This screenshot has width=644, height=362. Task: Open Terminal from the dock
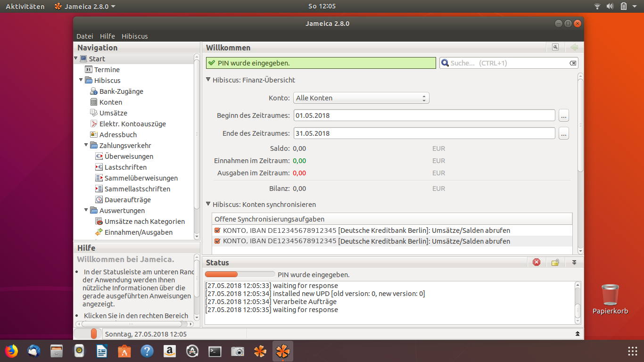215,351
